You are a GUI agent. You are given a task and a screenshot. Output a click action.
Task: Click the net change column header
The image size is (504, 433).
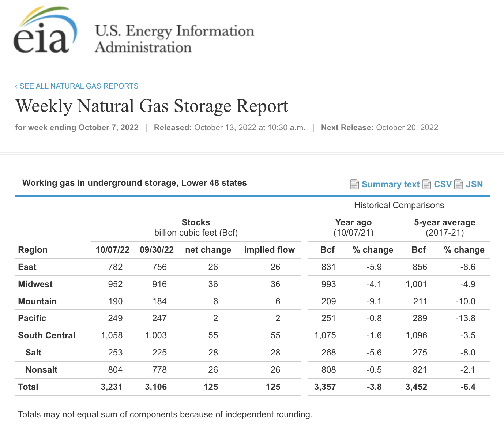pos(208,250)
